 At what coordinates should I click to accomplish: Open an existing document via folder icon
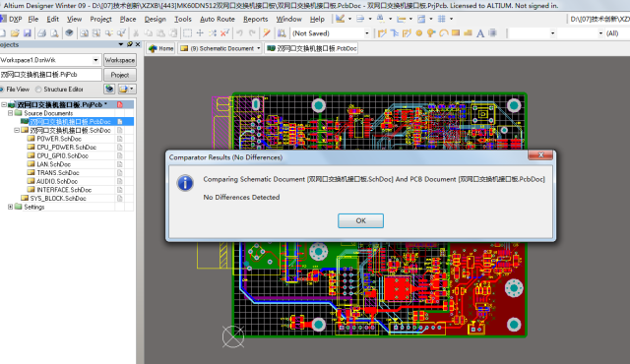coord(15,33)
